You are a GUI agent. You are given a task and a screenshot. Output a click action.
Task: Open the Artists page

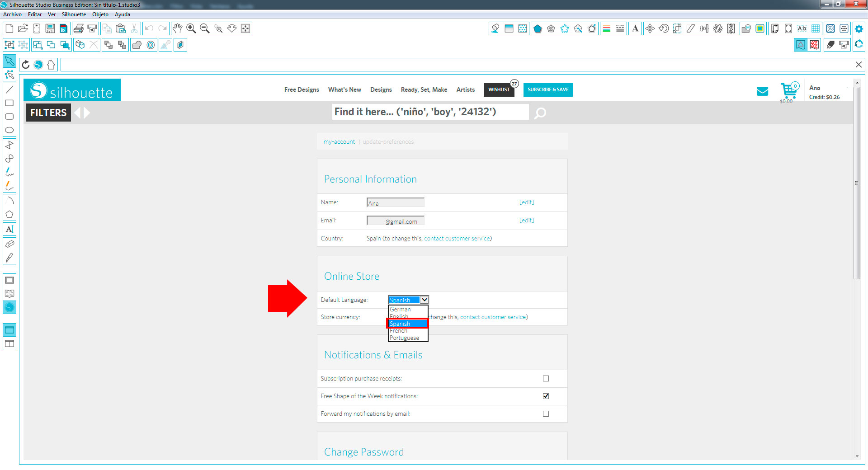point(465,89)
